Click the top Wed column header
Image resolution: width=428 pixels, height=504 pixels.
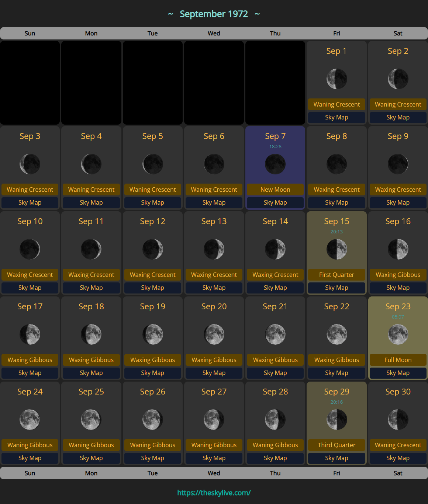click(214, 33)
